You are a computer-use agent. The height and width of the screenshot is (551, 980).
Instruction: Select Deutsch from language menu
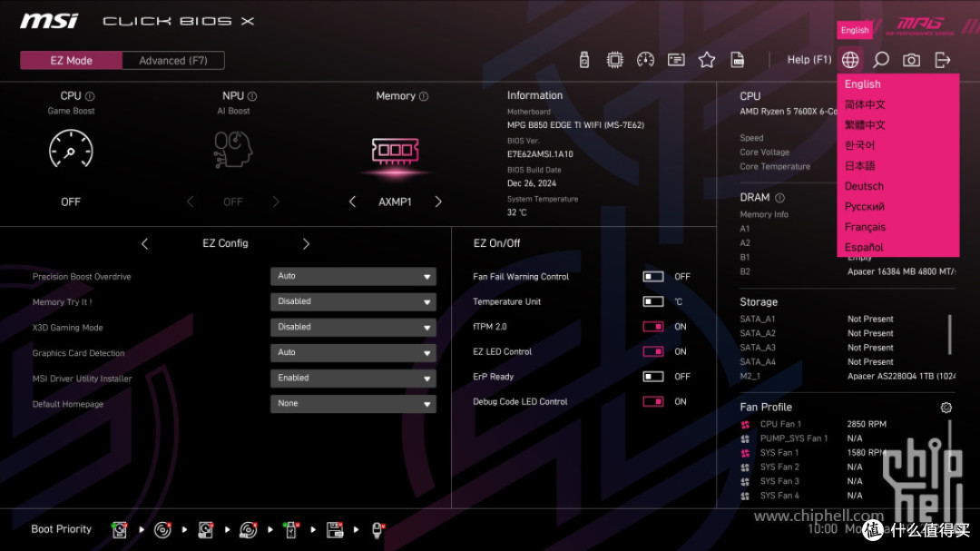tap(897, 186)
